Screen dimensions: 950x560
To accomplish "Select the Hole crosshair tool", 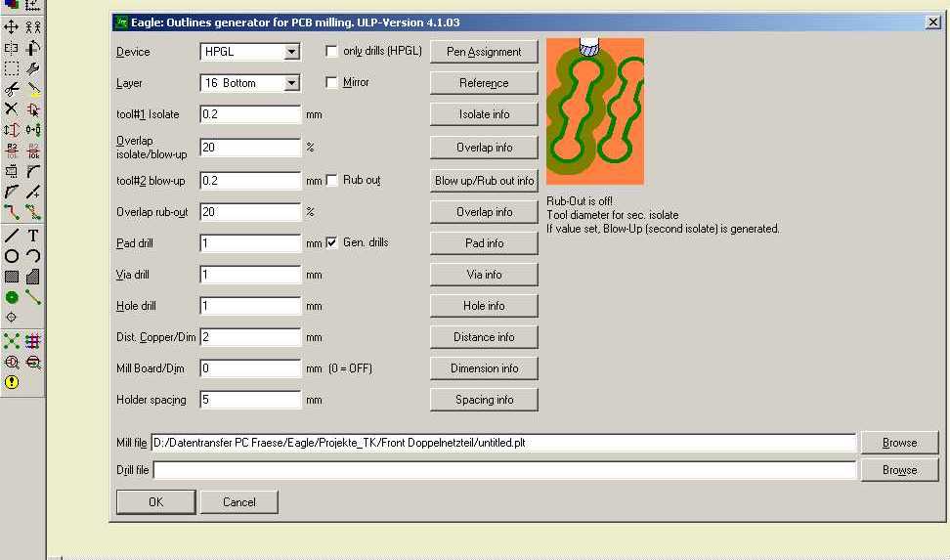I will point(11,317).
